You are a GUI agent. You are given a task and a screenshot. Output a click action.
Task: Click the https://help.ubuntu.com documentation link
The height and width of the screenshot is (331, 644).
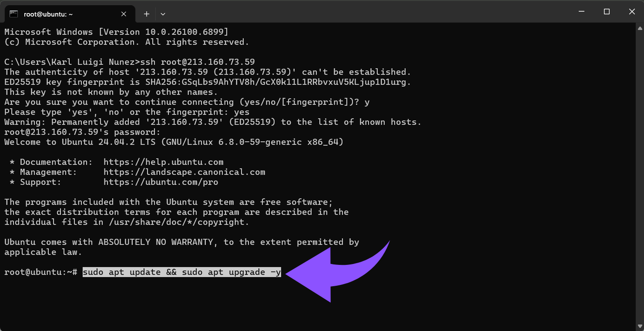coord(163,161)
